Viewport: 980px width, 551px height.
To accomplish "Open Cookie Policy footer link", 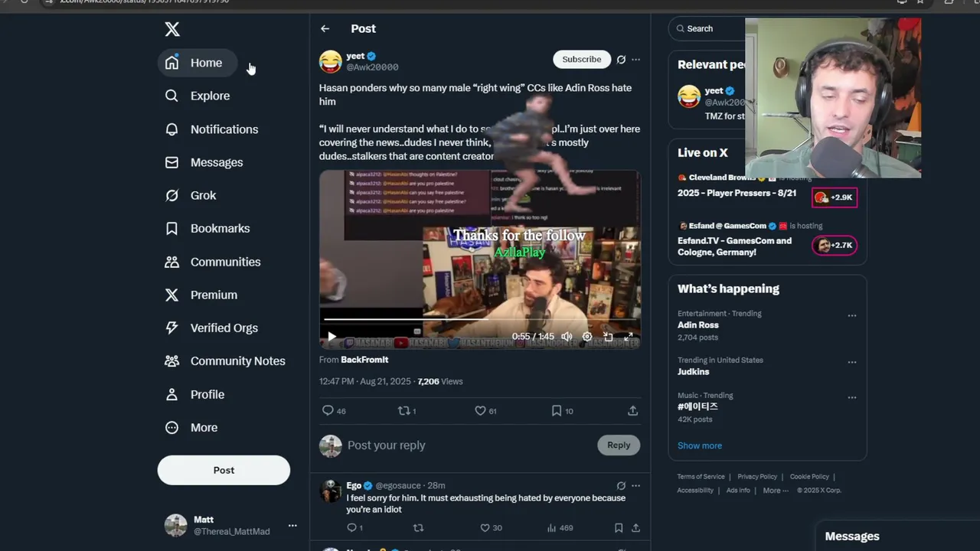I will 809,477.
